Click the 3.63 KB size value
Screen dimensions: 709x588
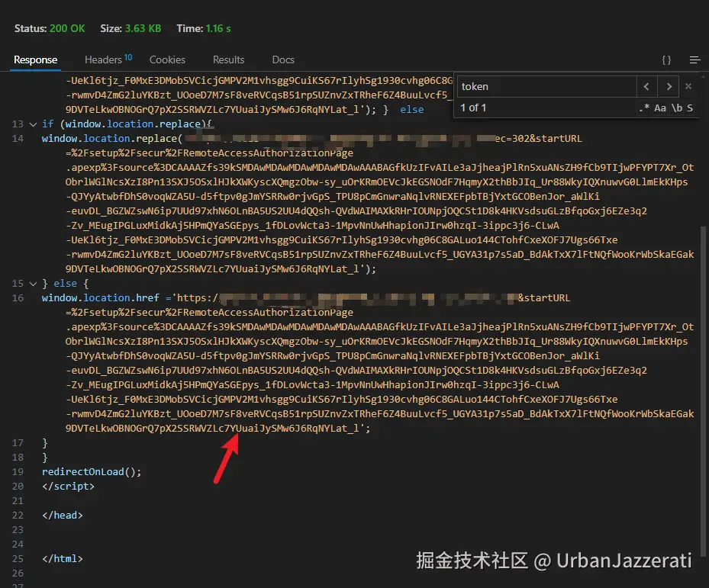point(143,28)
